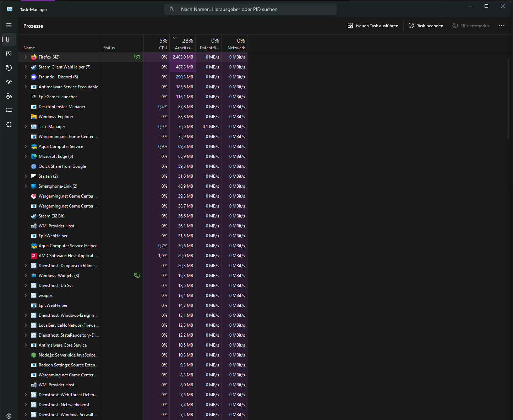Click the Discord process icon
Viewport: 513px width, 420px height.
click(x=34, y=77)
